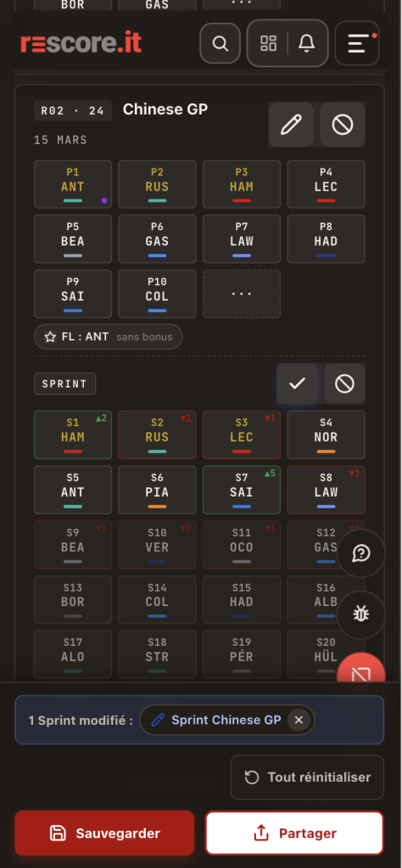Expand remaining race positions with dotted tile
Viewport: 402px width, 868px height.
[242, 294]
